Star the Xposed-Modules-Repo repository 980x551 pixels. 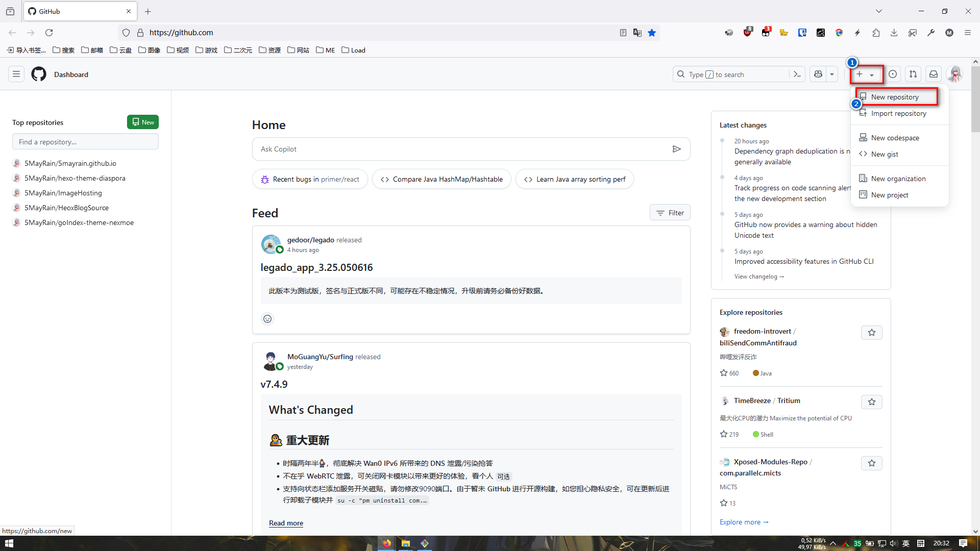point(872,463)
